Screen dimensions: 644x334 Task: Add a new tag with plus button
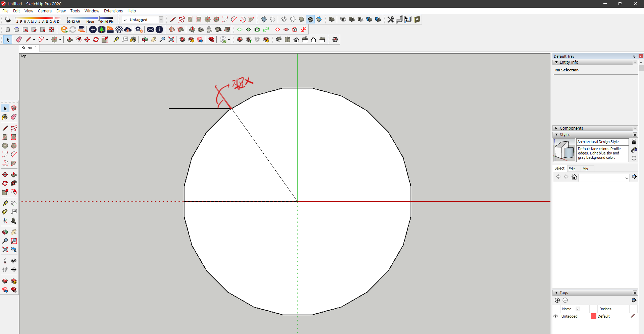tap(557, 300)
